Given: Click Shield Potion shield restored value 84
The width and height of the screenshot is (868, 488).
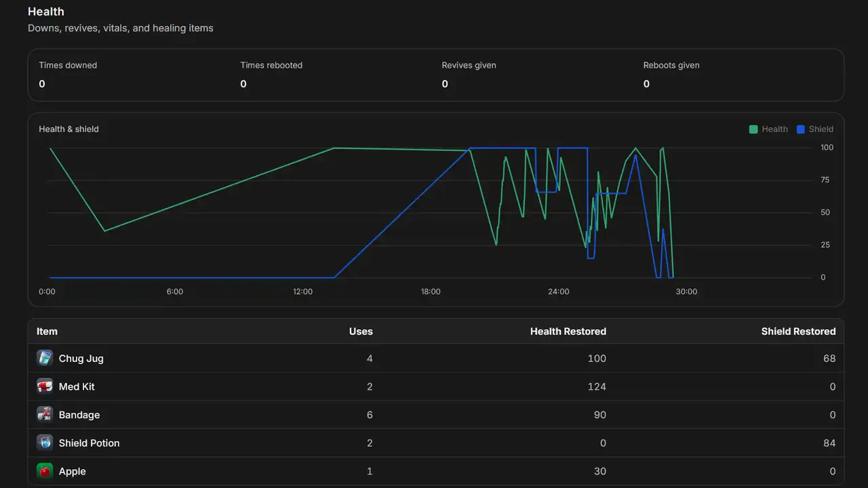Looking at the screenshot, I should pyautogui.click(x=829, y=443).
